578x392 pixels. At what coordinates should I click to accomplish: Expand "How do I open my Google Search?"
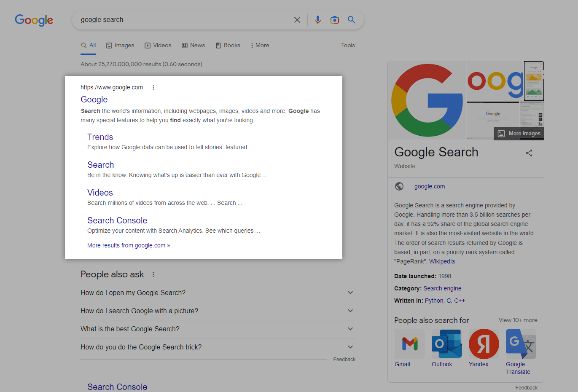point(350,293)
